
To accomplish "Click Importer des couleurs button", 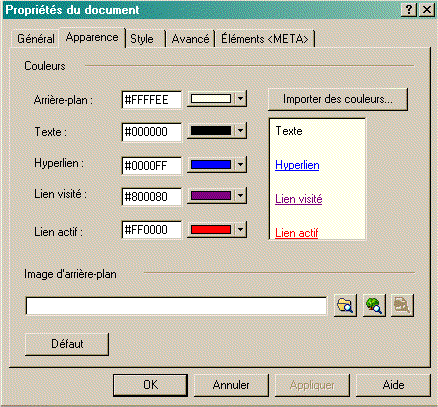I will (x=338, y=99).
